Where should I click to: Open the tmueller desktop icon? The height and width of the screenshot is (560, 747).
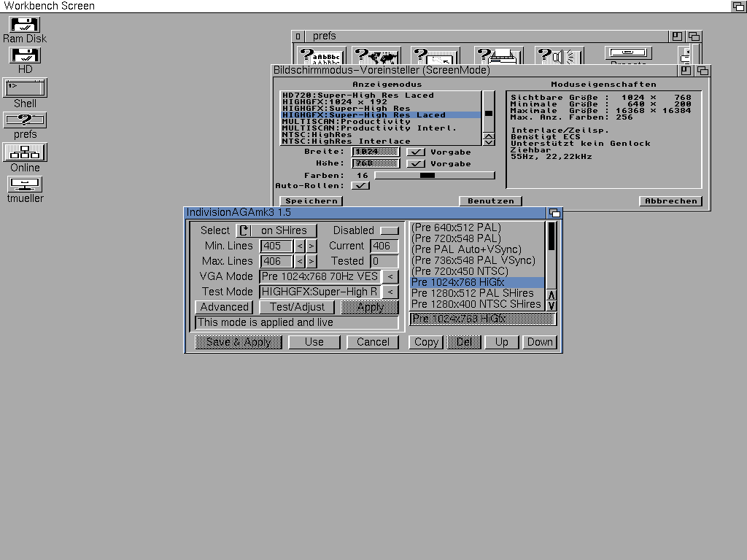click(x=25, y=184)
